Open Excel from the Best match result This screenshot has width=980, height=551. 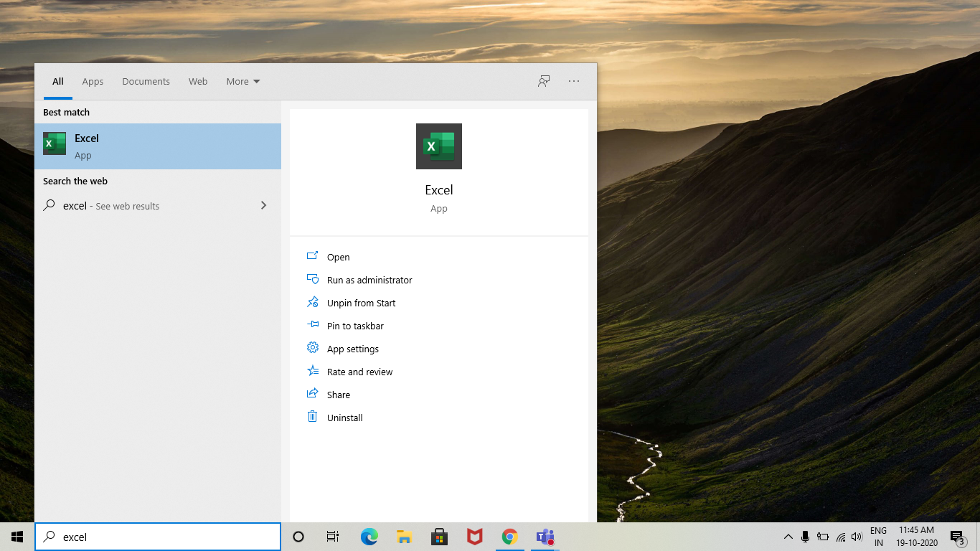(158, 146)
